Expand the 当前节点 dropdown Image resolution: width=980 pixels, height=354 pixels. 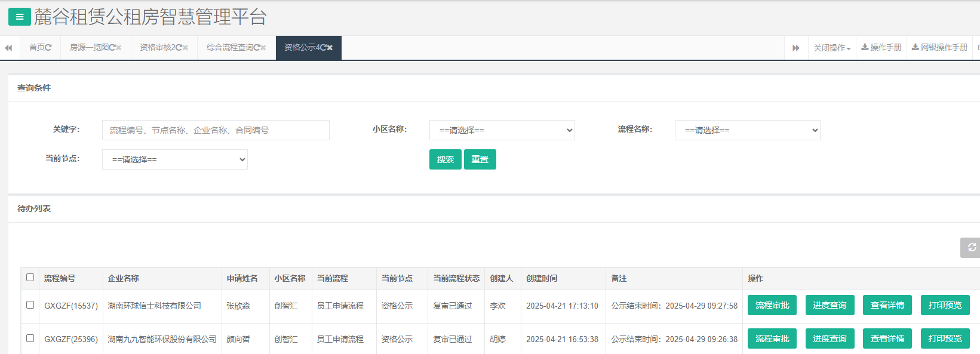(174, 159)
